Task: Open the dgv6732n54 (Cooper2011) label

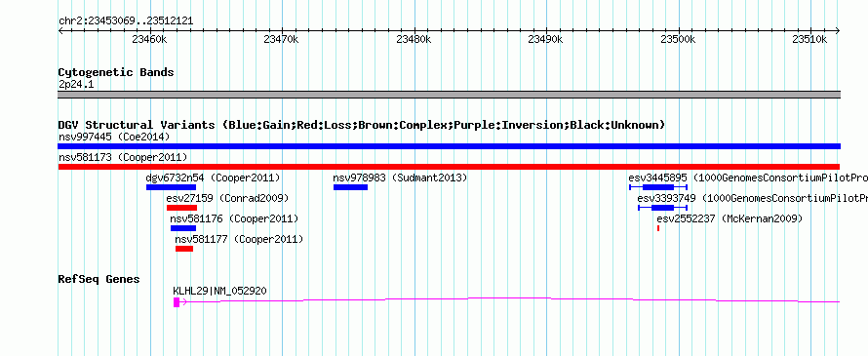Action: tap(214, 178)
